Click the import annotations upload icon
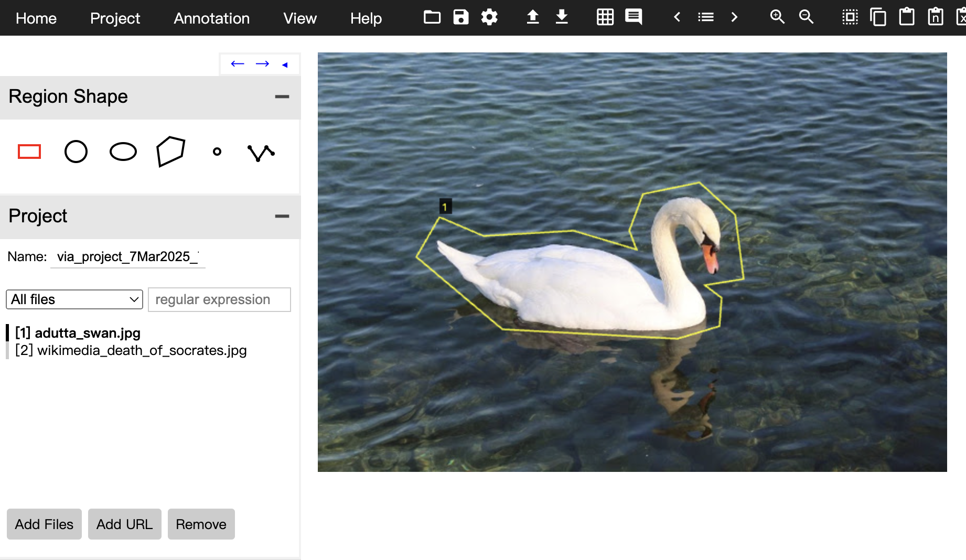 pos(533,17)
